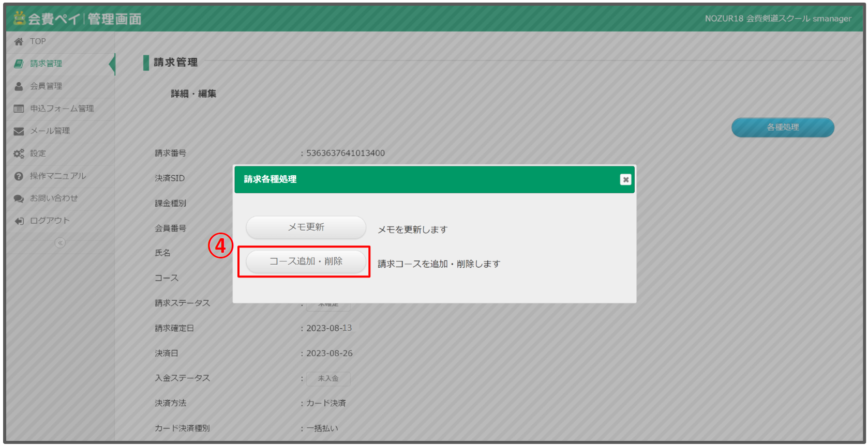Click the 会員番号 label
Screen dimensions: 868x446
coord(170,228)
